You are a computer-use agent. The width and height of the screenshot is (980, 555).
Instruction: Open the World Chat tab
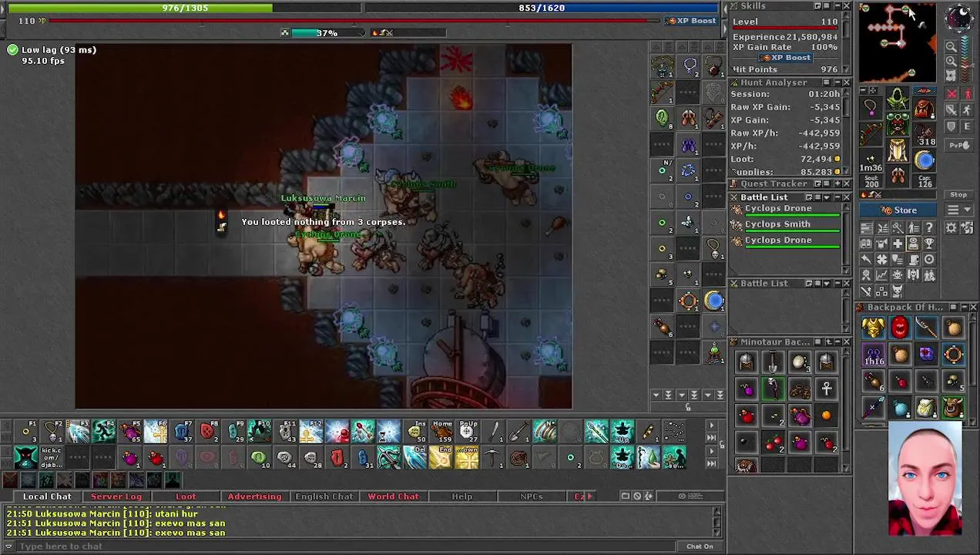393,496
